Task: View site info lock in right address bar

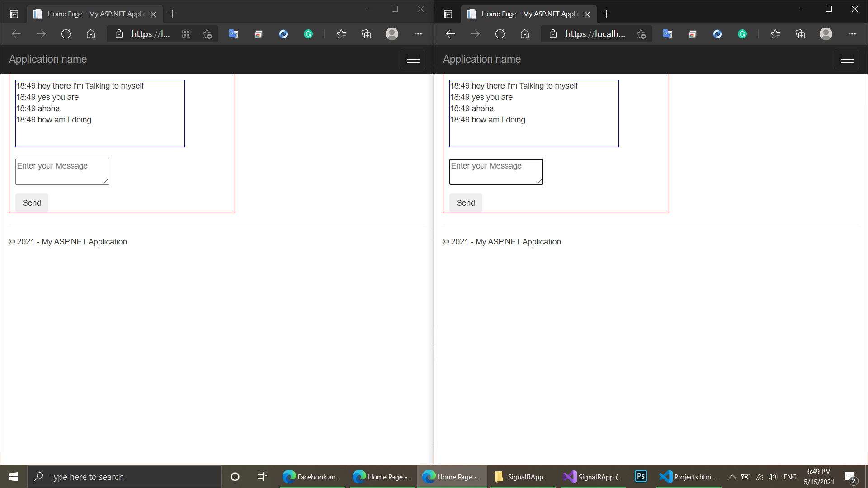Action: coord(553,34)
